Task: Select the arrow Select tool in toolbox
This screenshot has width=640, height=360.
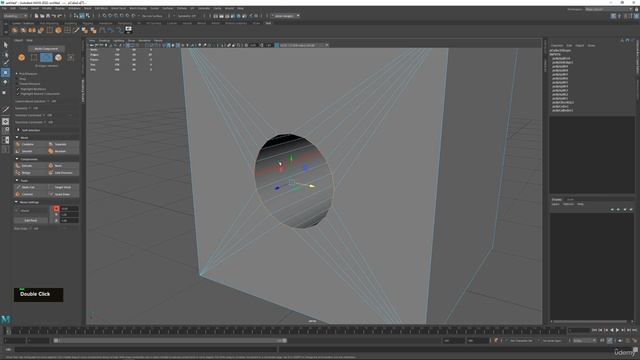Action: pos(5,44)
